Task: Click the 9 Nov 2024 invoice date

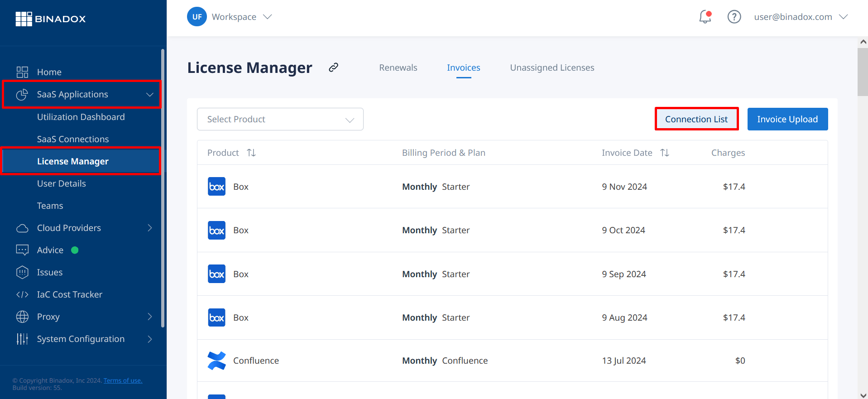Action: point(624,187)
